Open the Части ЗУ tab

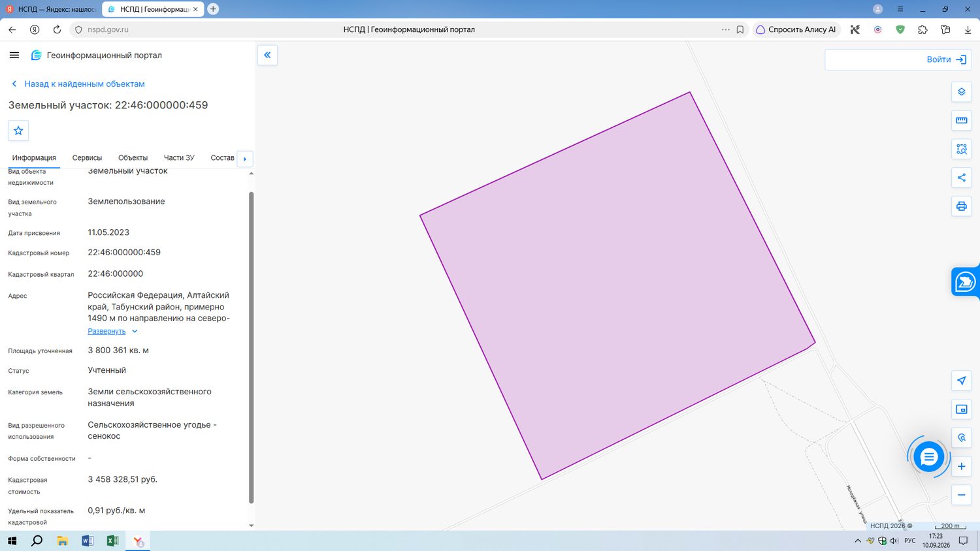coord(179,158)
